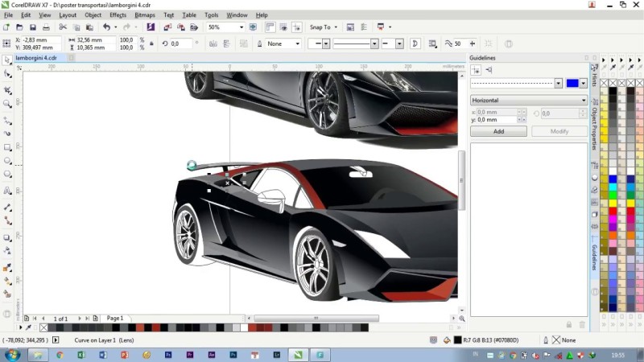Click the horizontal scrollbar thumb
Image resolution: width=644 pixels, height=362 pixels.
click(316, 318)
